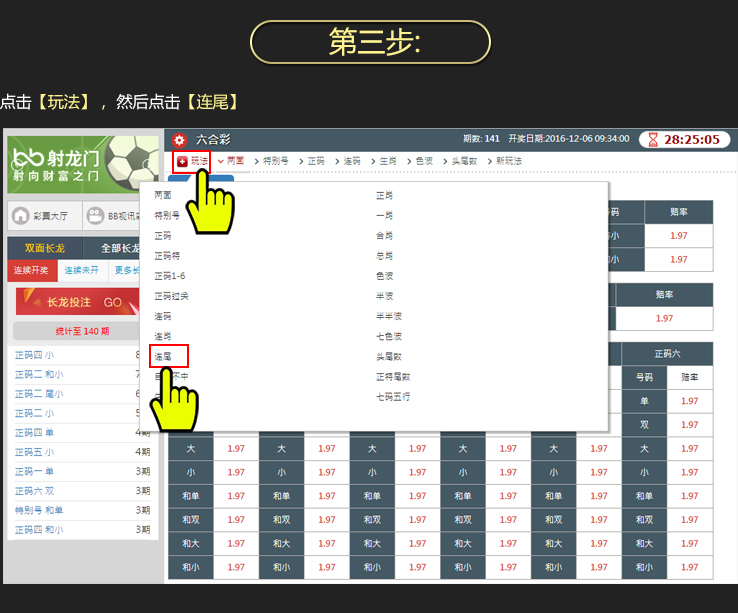Click the red 玩法 plus icon
The height and width of the screenshot is (613, 738).
182,161
